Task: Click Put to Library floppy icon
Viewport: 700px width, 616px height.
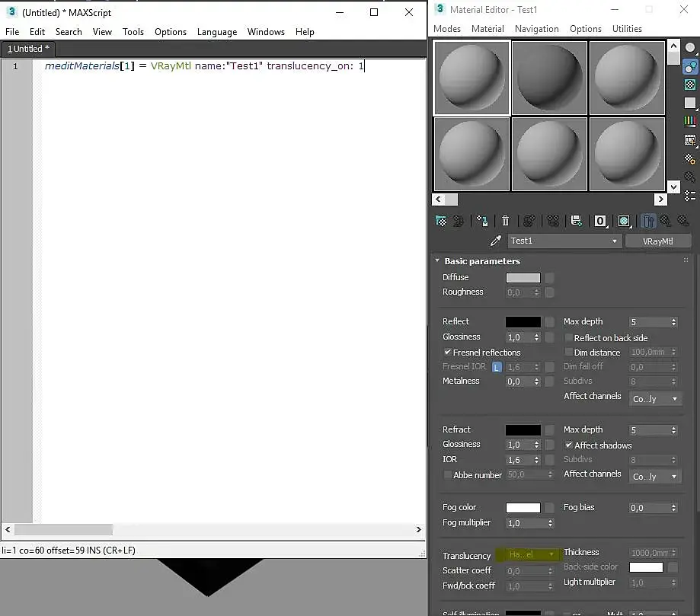Action: click(577, 221)
